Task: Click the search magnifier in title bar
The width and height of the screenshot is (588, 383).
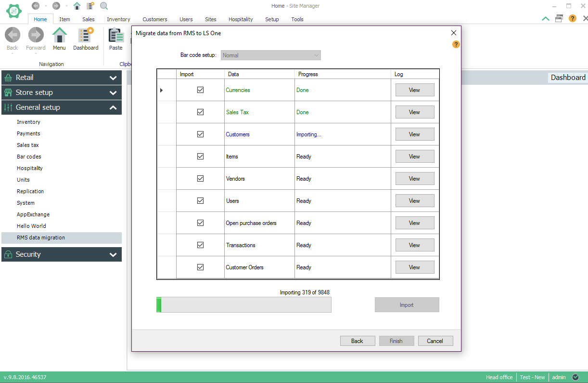Action: pos(104,6)
